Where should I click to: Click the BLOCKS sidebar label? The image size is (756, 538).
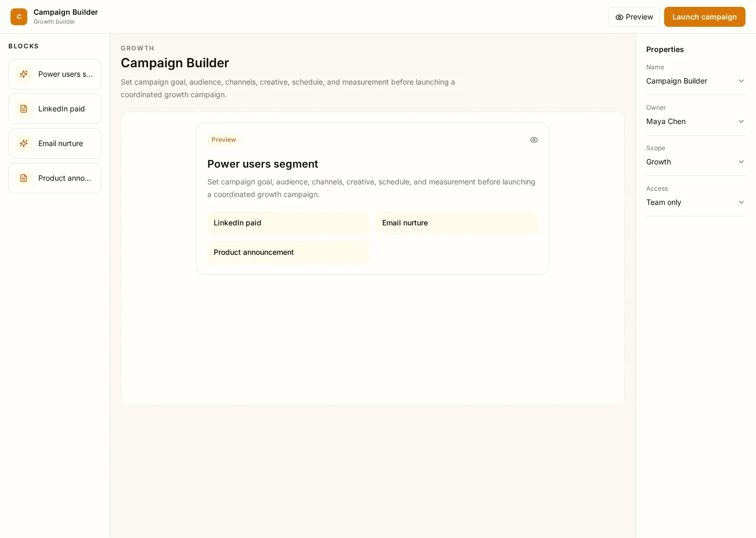click(24, 46)
